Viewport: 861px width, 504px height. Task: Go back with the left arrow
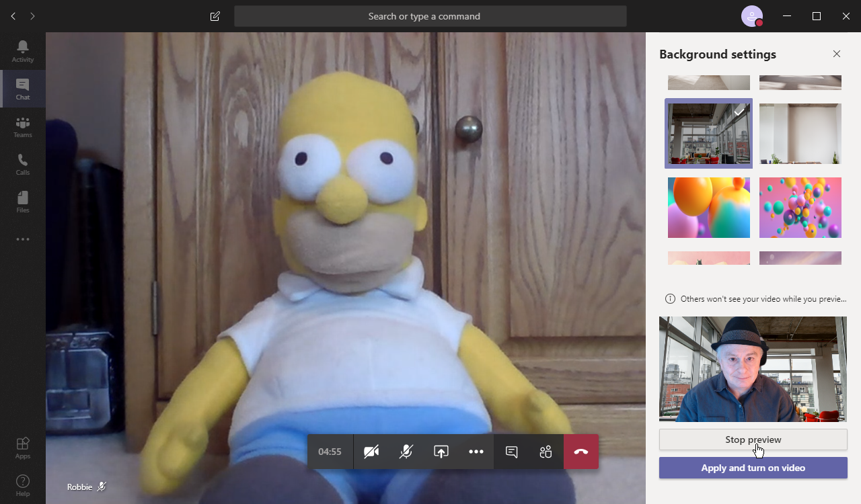13,16
